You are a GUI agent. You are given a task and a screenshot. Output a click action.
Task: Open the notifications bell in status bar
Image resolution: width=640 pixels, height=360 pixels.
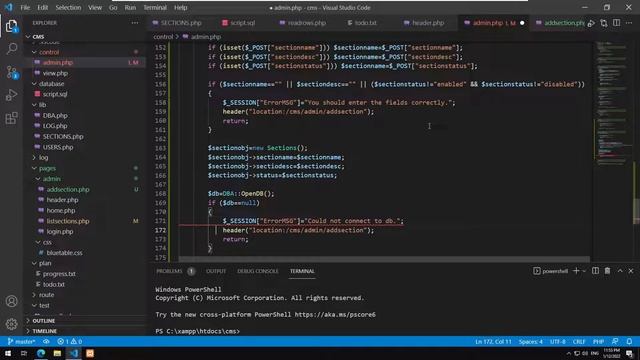629,341
